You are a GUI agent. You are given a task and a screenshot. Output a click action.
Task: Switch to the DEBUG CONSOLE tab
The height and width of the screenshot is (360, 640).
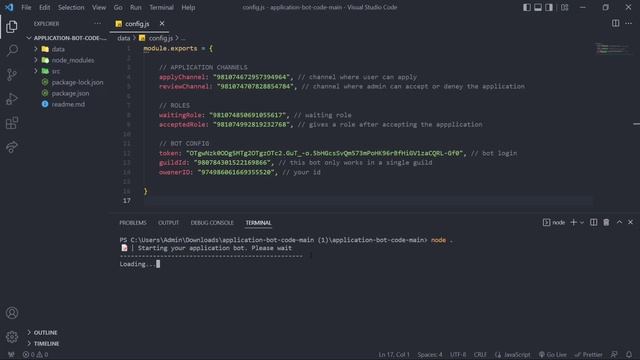(x=212, y=223)
